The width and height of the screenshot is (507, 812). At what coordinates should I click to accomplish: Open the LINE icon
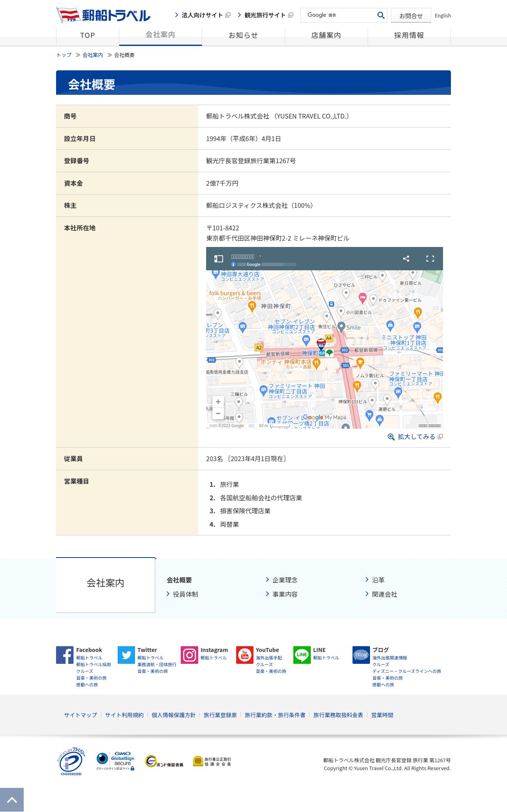tap(302, 655)
